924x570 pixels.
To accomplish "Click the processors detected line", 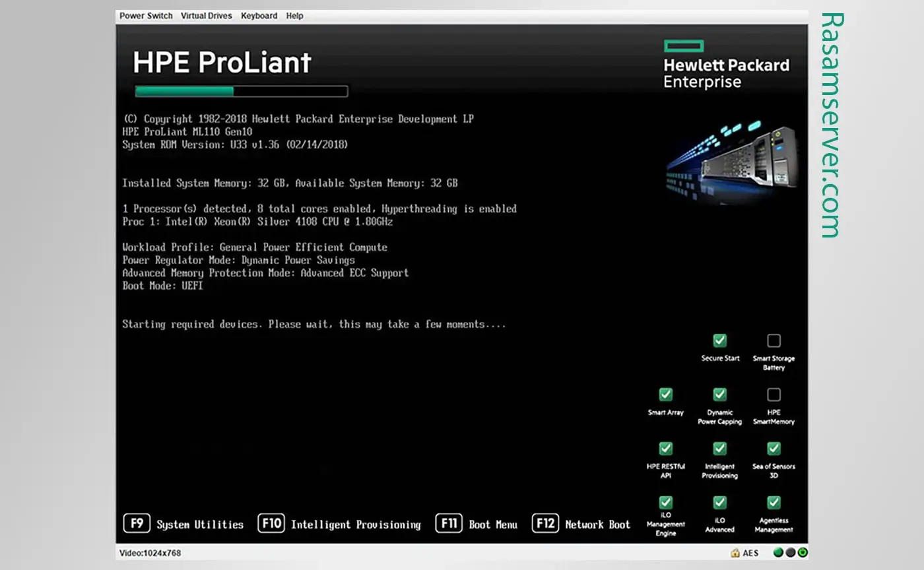I will 319,209.
